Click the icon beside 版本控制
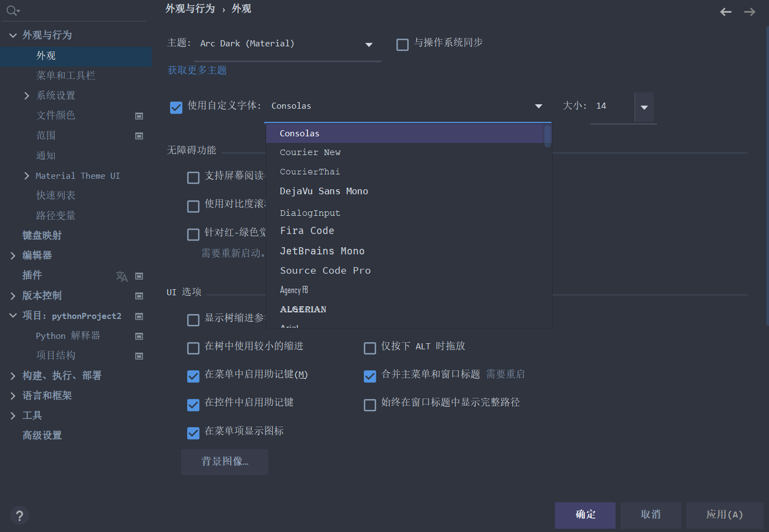 139,296
